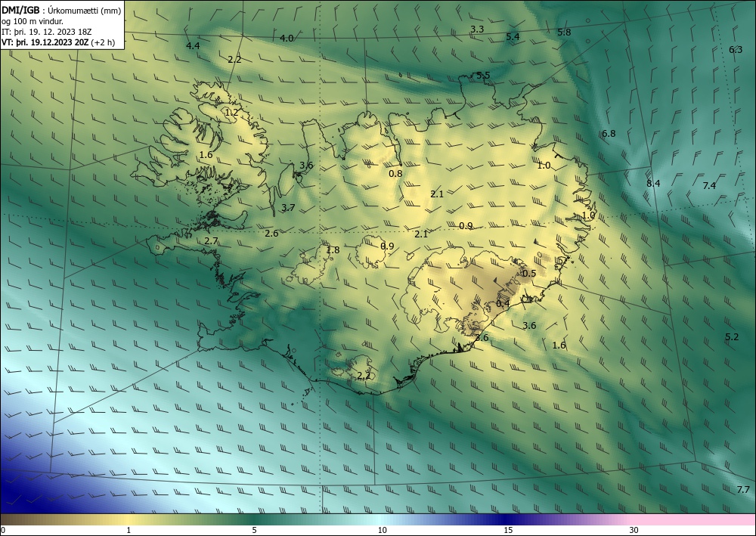Screen dimensions: 756x536
Task: Pick the map value 5.4
Action: (x=513, y=36)
